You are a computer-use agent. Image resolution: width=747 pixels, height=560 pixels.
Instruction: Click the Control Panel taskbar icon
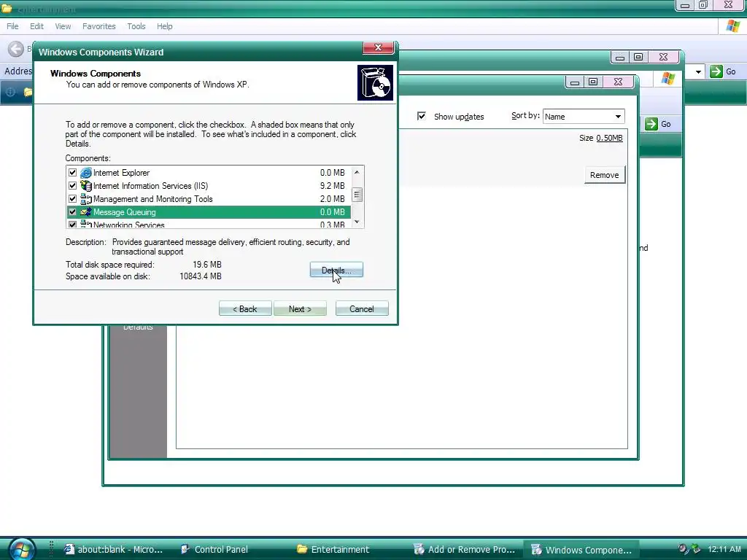pos(185,550)
